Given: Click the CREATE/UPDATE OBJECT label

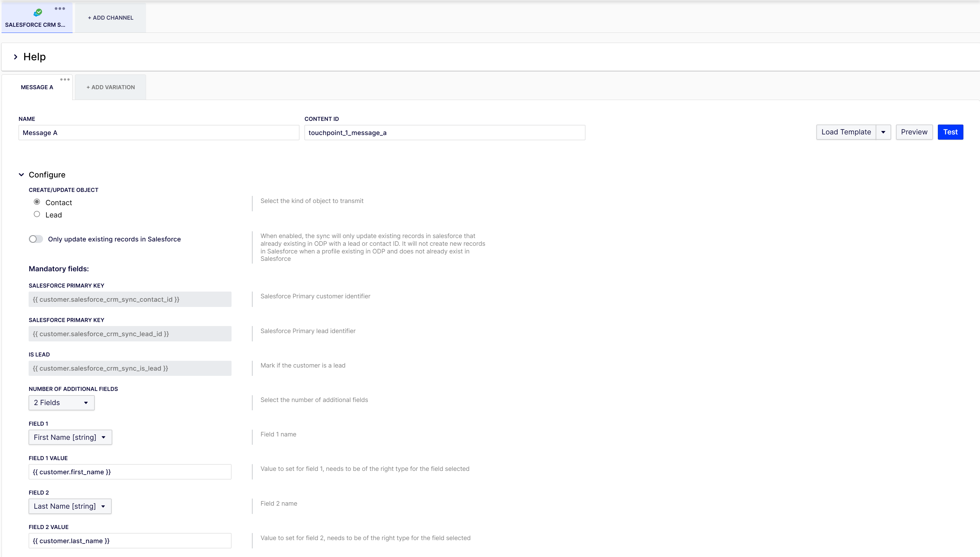Looking at the screenshot, I should click(63, 190).
